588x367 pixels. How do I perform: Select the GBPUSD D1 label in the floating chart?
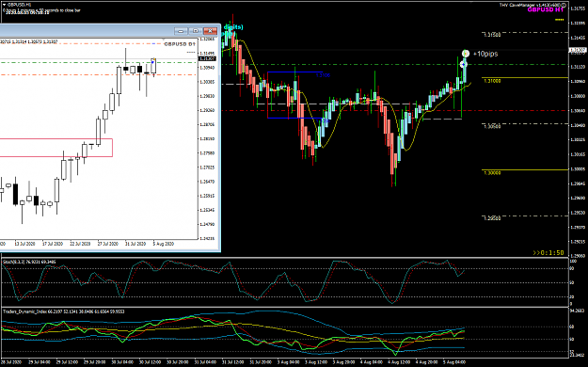pos(180,44)
